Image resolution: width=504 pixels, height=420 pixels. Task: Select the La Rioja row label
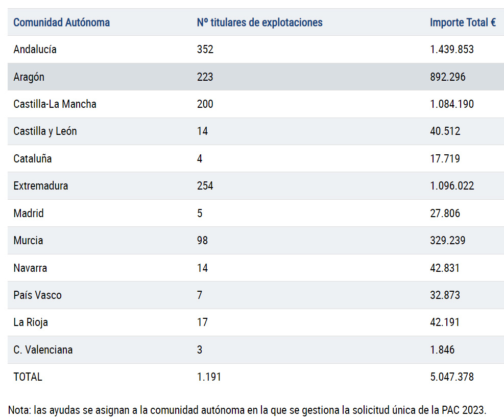pos(31,322)
